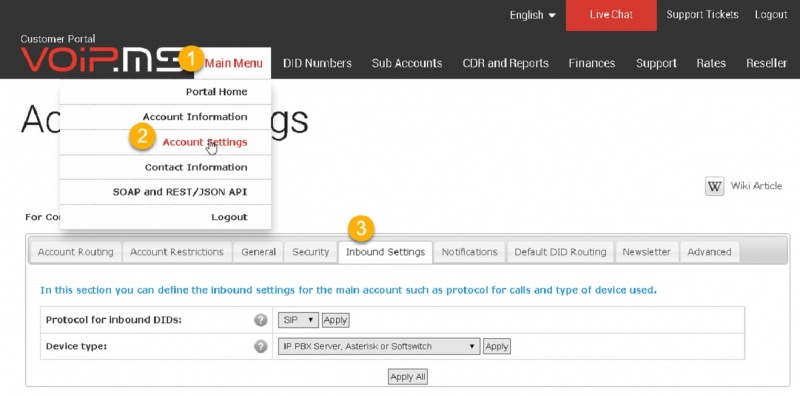Open the Default DID Routing tab
Viewport: 800px width, 396px height.
(x=560, y=252)
